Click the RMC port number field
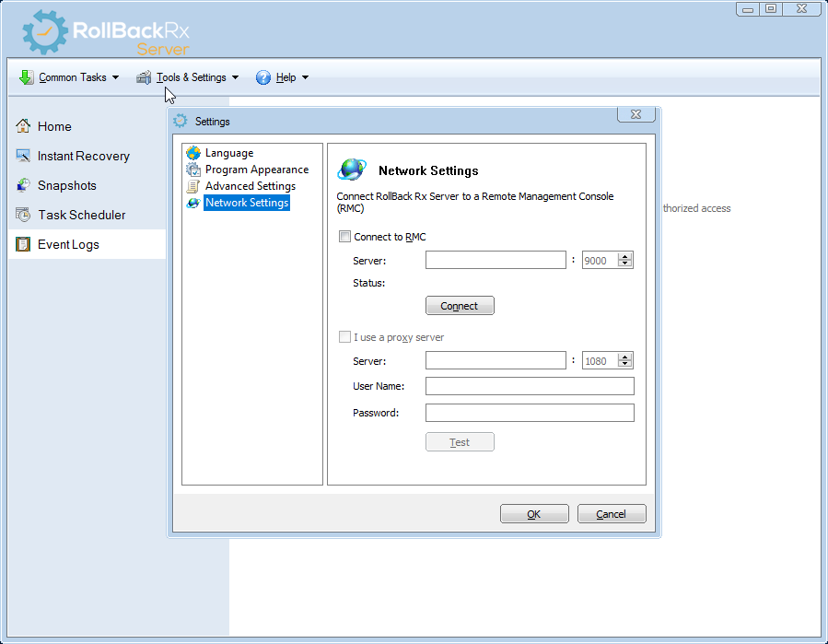 pyautogui.click(x=600, y=260)
